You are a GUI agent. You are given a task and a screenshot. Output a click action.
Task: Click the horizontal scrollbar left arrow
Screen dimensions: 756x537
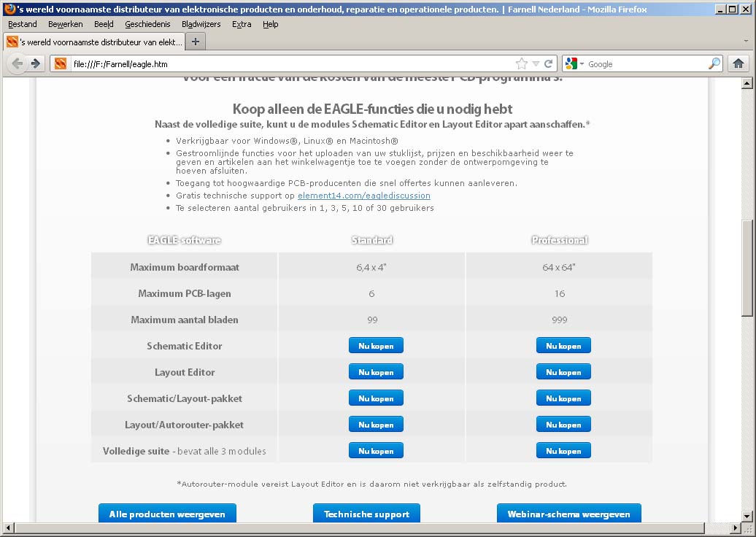(8, 528)
